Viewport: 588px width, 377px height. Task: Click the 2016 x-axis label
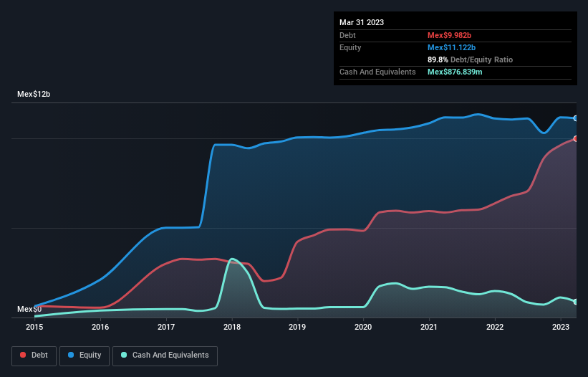click(100, 327)
